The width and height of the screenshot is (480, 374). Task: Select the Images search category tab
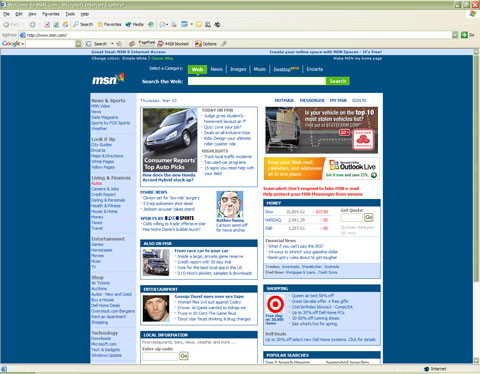tap(238, 69)
